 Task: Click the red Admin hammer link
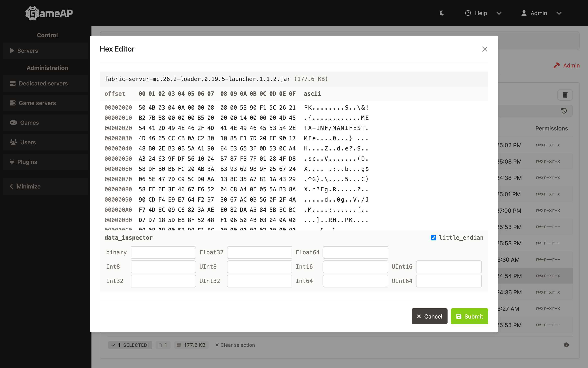pyautogui.click(x=566, y=65)
